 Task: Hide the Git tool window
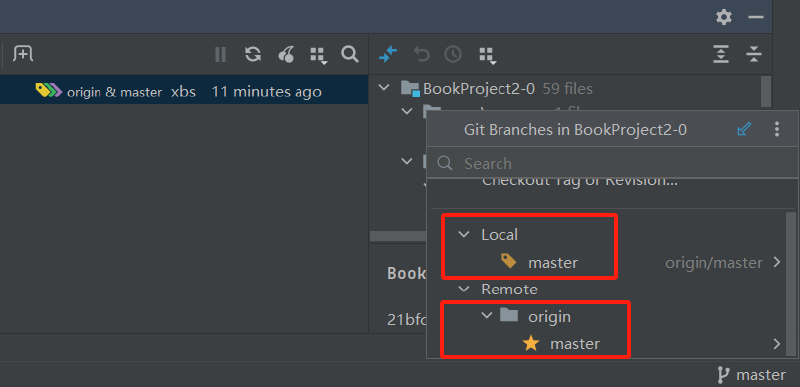click(756, 17)
